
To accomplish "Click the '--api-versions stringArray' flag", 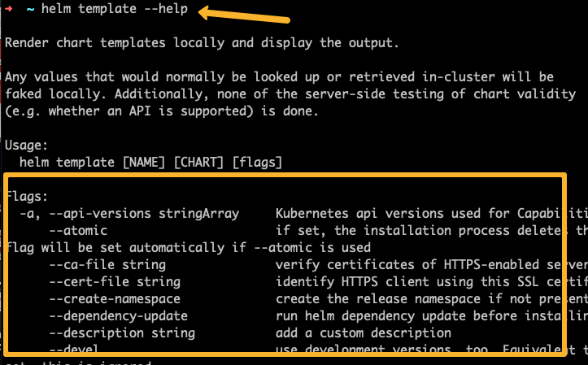I will 144,214.
